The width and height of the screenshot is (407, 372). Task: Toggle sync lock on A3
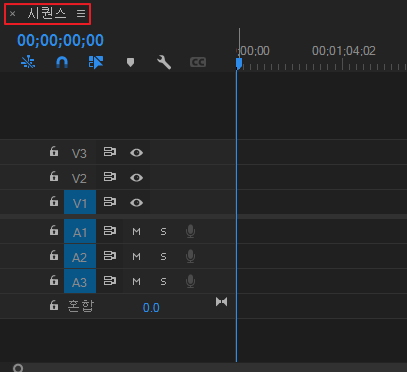[x=110, y=281]
